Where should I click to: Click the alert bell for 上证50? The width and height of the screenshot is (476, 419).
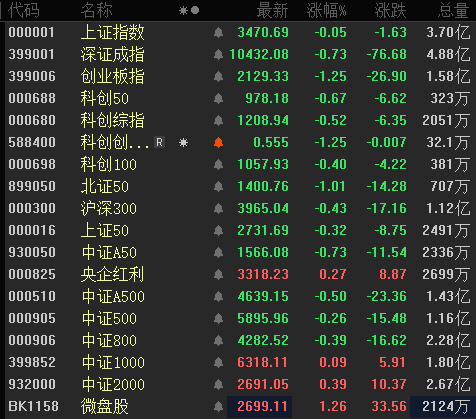pos(218,231)
